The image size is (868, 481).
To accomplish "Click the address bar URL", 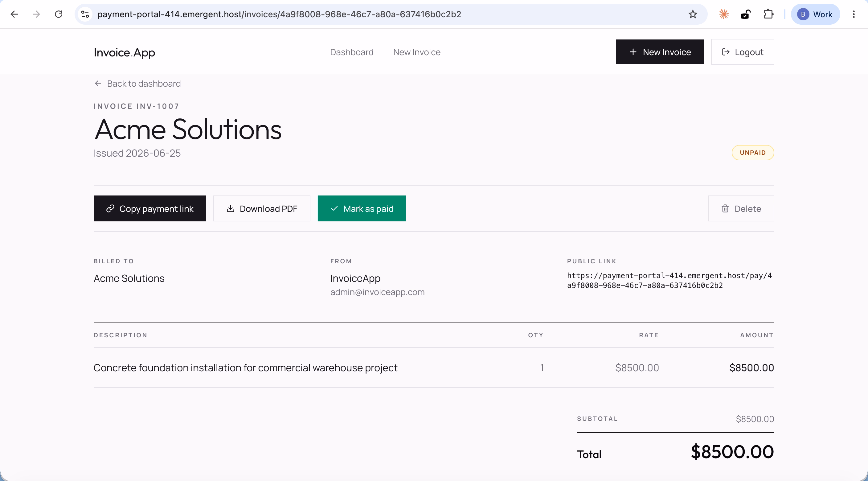I will pyautogui.click(x=279, y=14).
